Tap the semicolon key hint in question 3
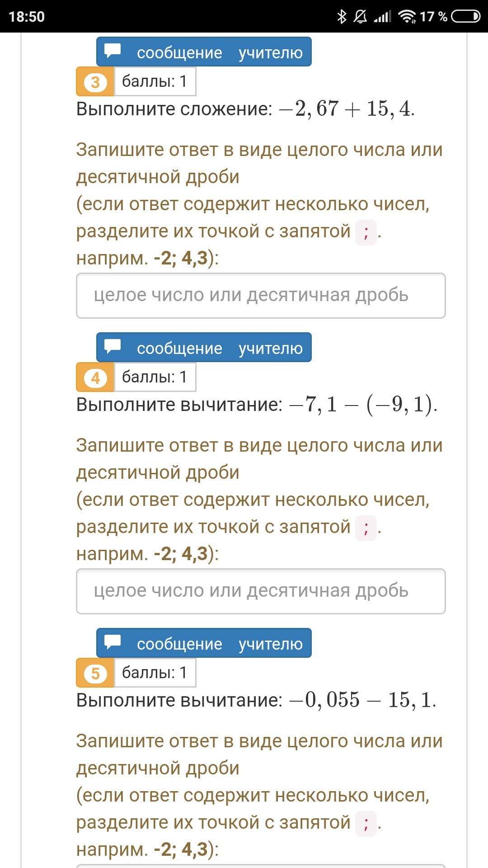 pyautogui.click(x=366, y=232)
